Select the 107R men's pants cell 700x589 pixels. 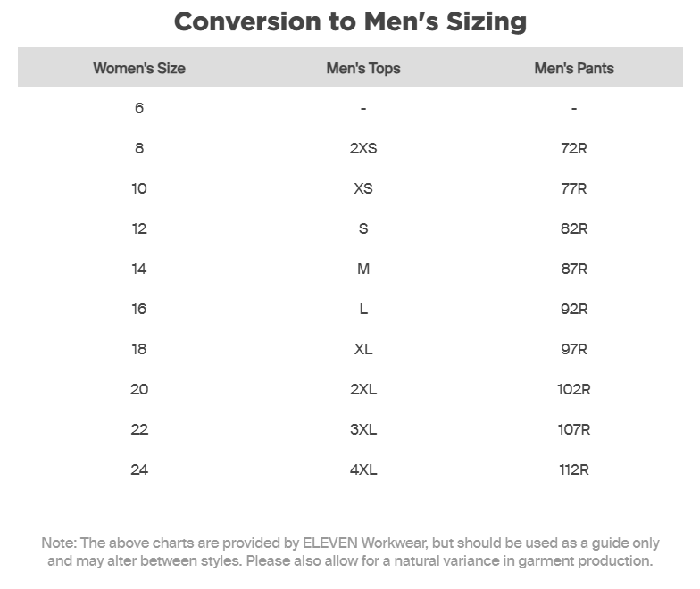pyautogui.click(x=574, y=429)
